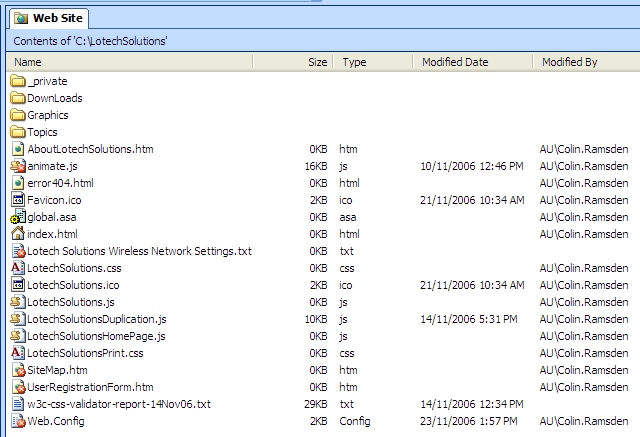Sort by the Type column header
This screenshot has height=437, width=640.
tap(373, 62)
